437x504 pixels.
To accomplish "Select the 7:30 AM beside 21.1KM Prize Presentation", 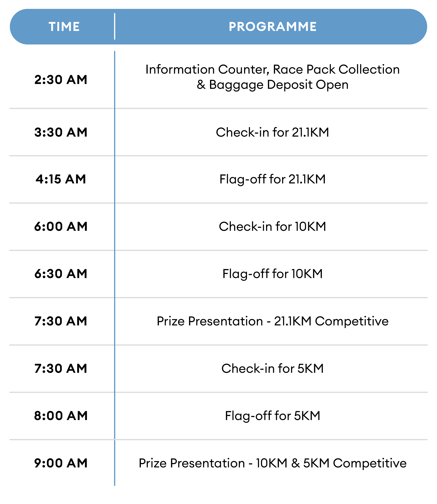I will click(61, 321).
